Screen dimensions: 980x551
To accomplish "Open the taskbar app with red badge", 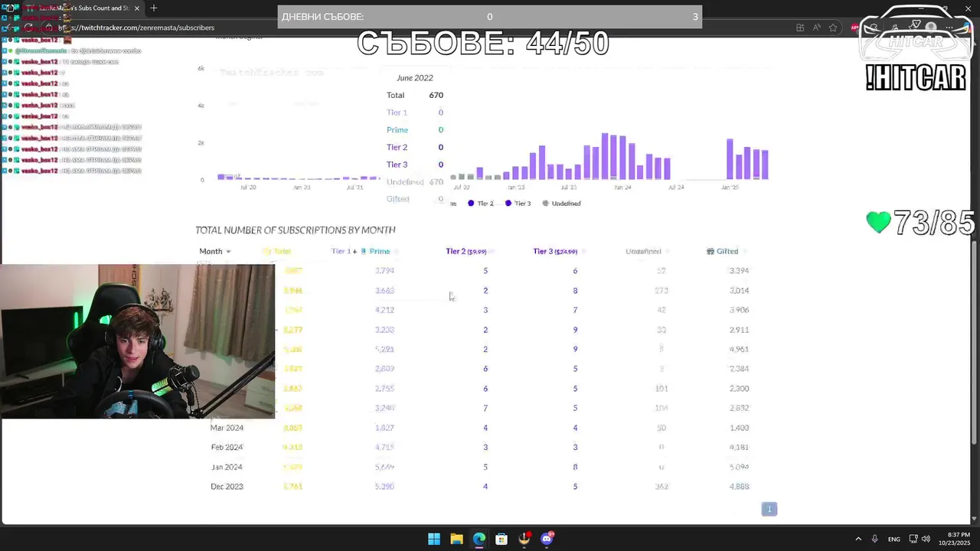I will pos(524,539).
